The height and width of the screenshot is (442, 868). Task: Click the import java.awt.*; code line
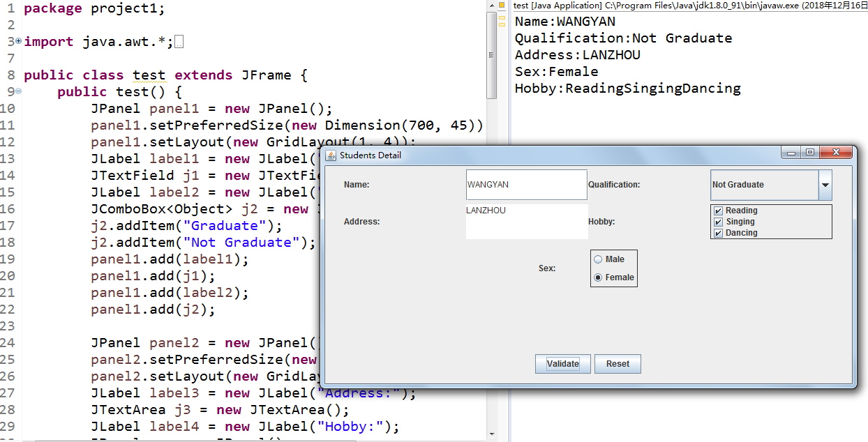click(x=98, y=42)
